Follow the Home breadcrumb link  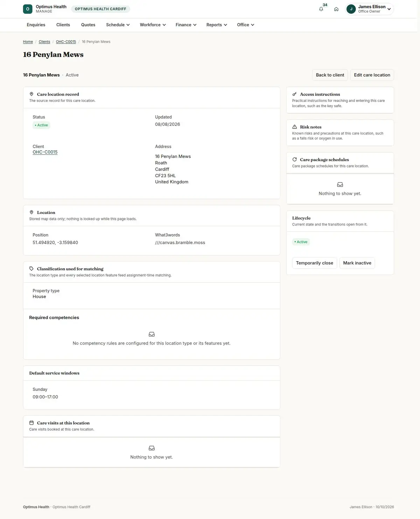coord(28,42)
